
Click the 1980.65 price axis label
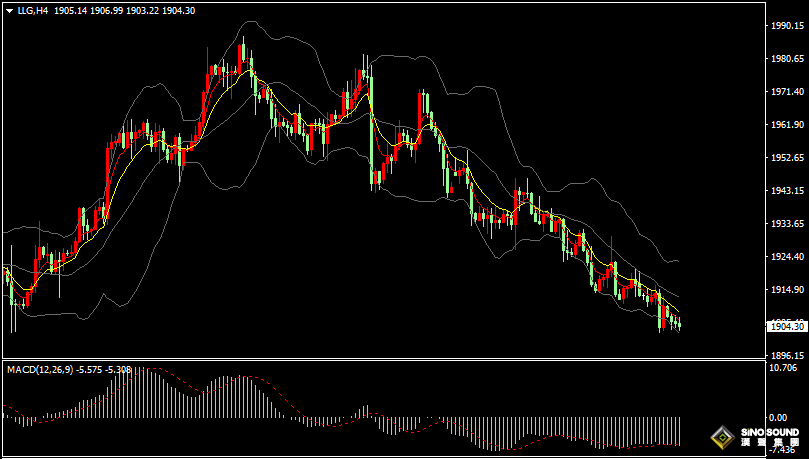tap(788, 59)
